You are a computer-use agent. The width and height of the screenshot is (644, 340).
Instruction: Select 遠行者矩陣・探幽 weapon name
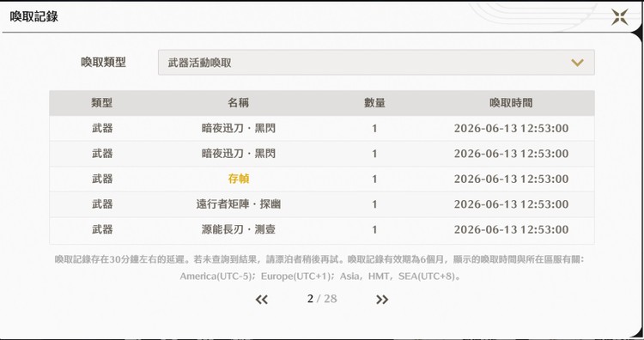pos(238,204)
